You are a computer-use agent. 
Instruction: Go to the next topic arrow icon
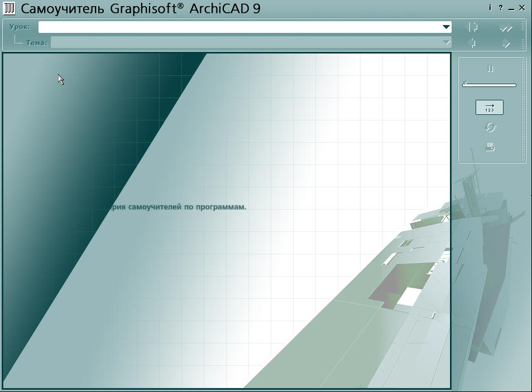click(x=506, y=43)
